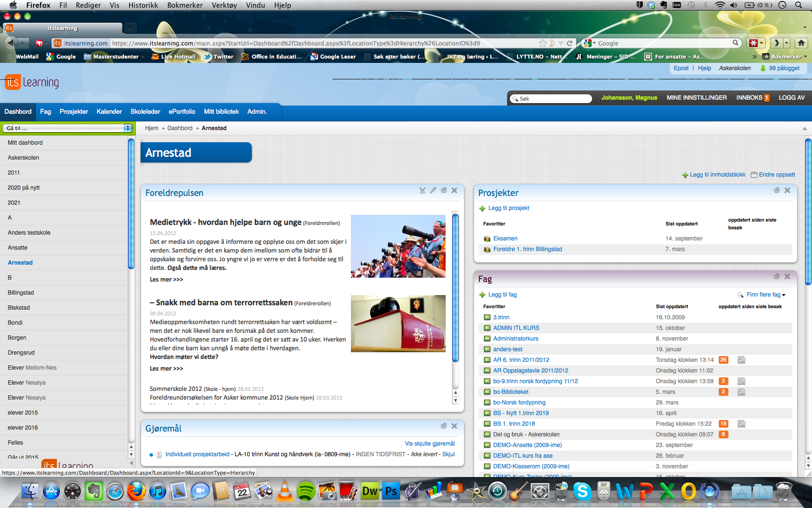Open the Eksamen project link
The image size is (812, 508).
click(505, 239)
